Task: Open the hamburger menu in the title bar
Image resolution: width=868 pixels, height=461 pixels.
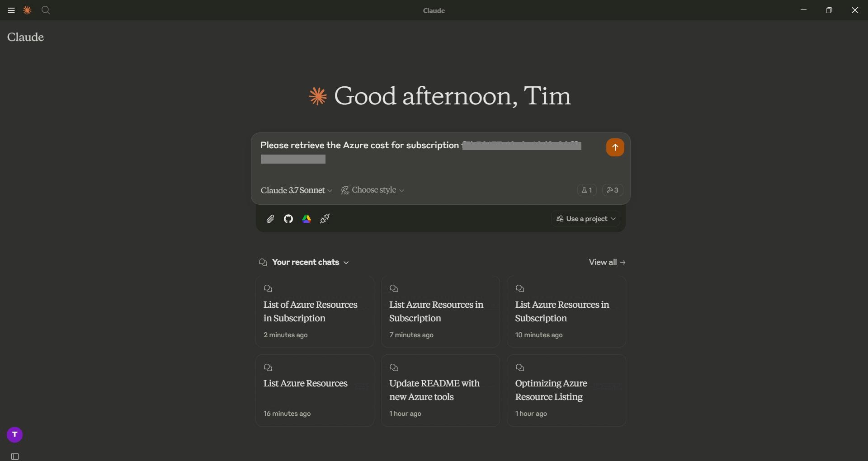Action: tap(11, 10)
